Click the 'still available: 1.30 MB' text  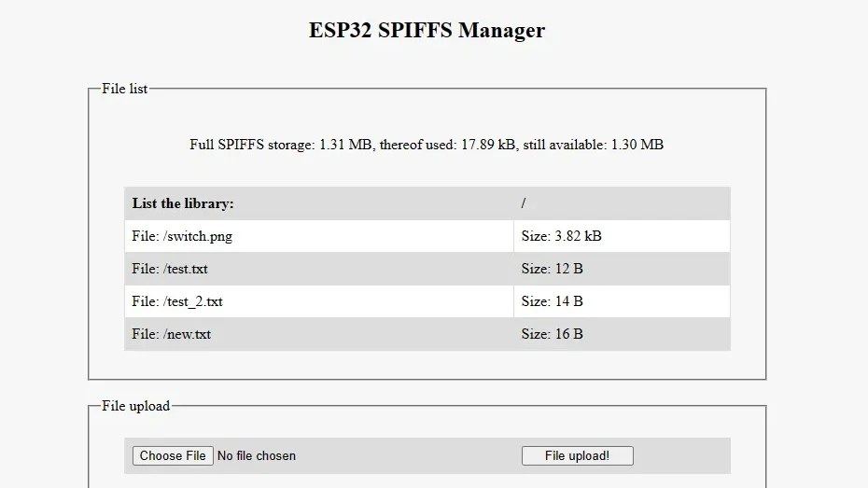pos(593,145)
